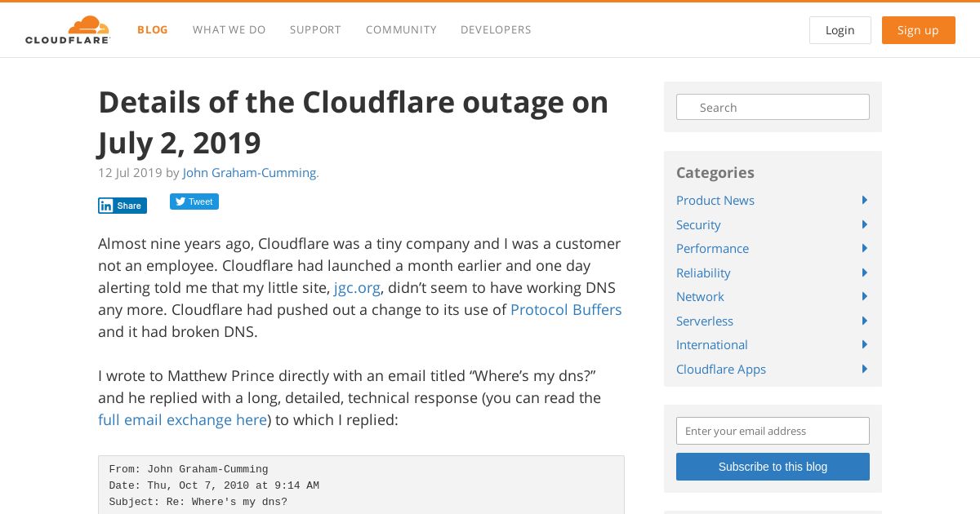Expand the Network category arrow

[864, 296]
